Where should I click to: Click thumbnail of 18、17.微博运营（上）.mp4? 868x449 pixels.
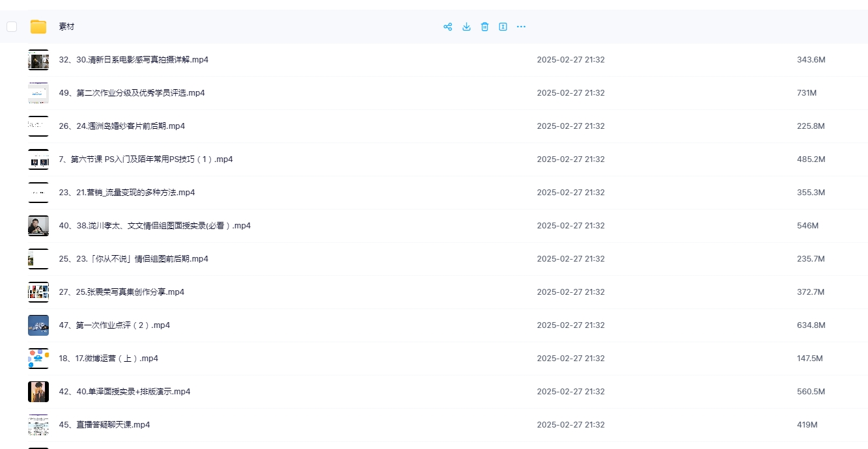pyautogui.click(x=38, y=359)
